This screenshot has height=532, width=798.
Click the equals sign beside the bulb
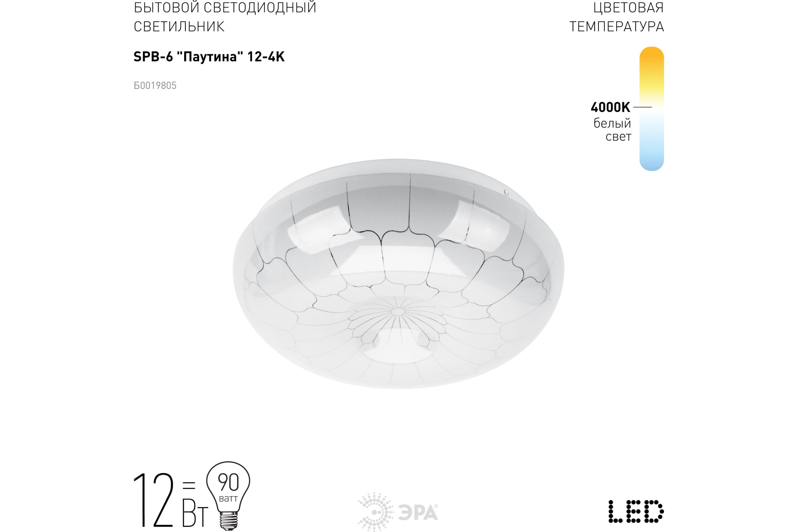click(189, 485)
